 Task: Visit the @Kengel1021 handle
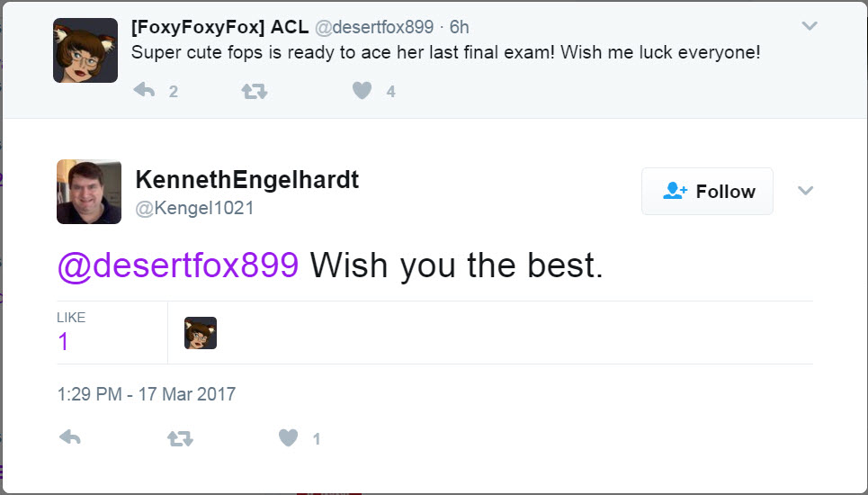click(195, 208)
